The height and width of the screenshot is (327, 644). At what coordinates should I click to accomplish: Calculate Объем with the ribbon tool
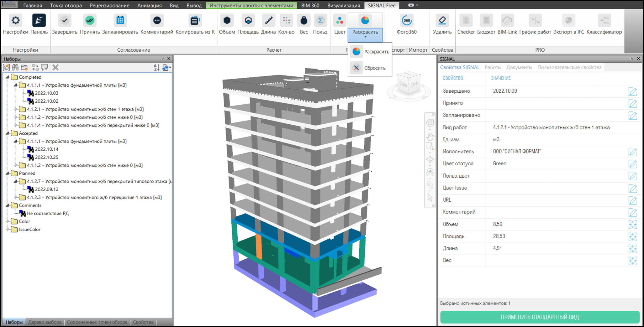pyautogui.click(x=227, y=21)
